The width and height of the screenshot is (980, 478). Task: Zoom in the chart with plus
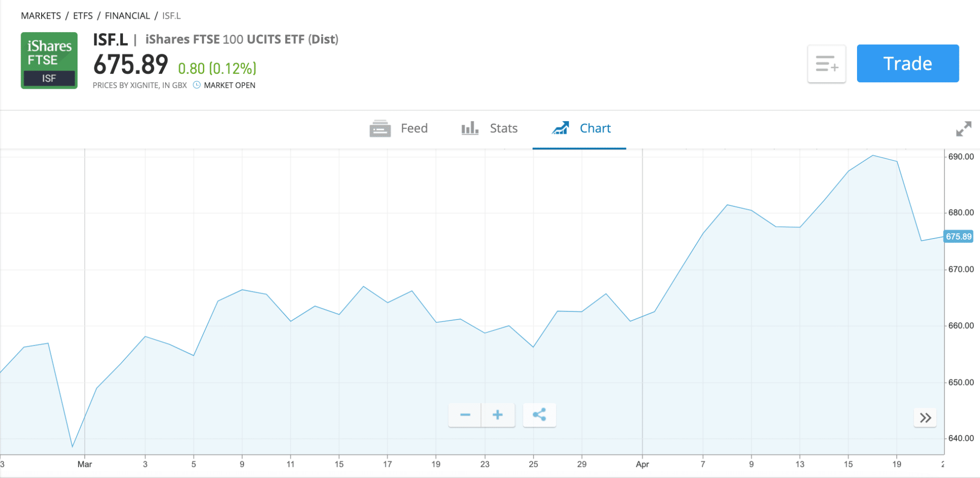point(498,415)
